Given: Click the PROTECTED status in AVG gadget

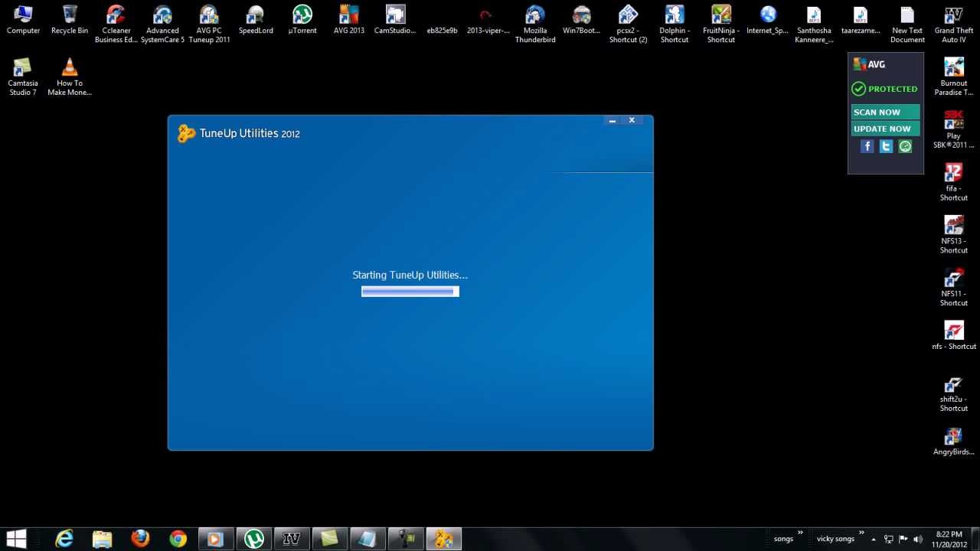Looking at the screenshot, I should 885,89.
